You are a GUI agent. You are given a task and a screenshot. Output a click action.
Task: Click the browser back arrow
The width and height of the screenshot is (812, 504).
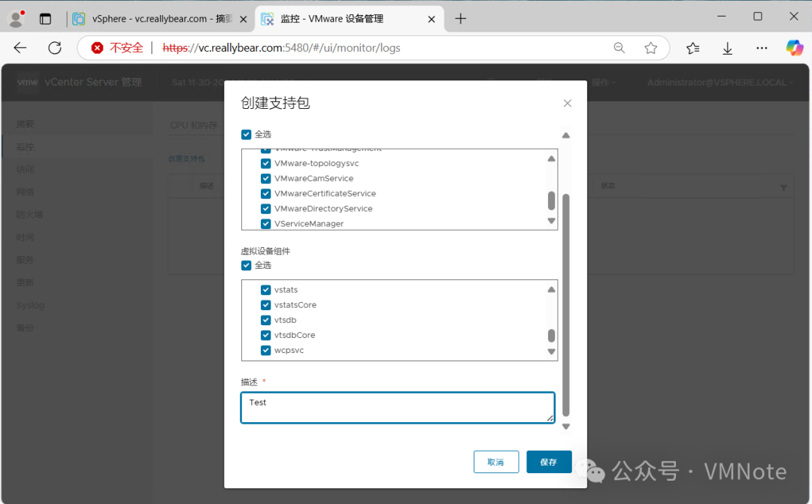point(20,48)
